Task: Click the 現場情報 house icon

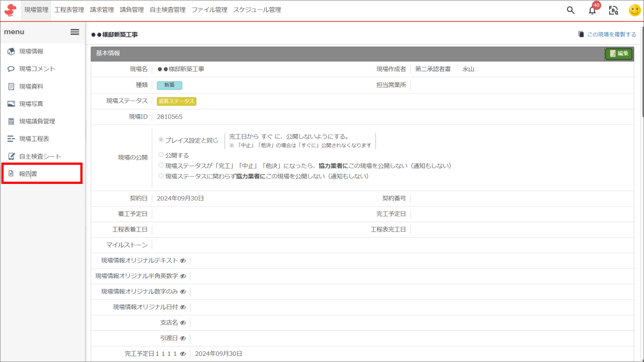Action: [x=12, y=52]
